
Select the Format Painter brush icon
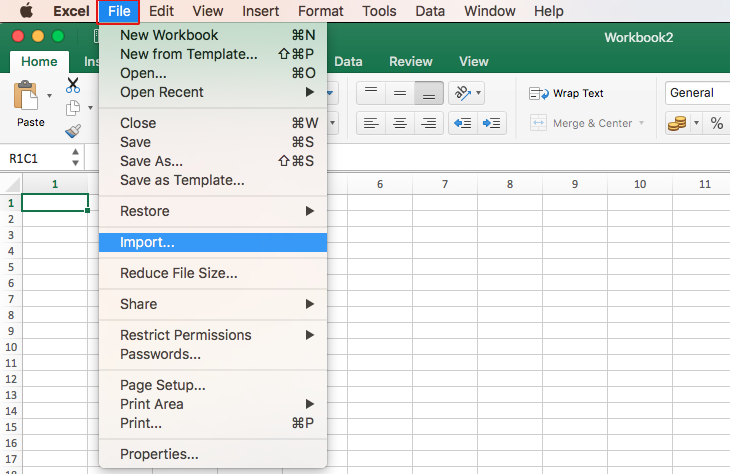(x=73, y=131)
